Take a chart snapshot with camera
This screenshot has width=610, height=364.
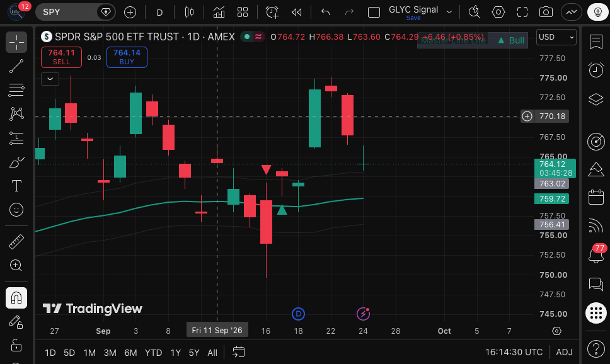pos(546,13)
